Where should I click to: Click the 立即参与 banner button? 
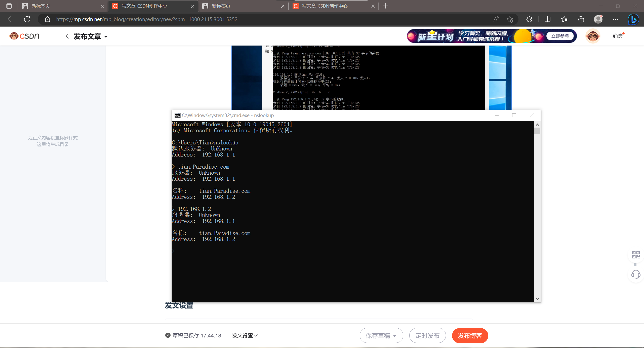[560, 36]
